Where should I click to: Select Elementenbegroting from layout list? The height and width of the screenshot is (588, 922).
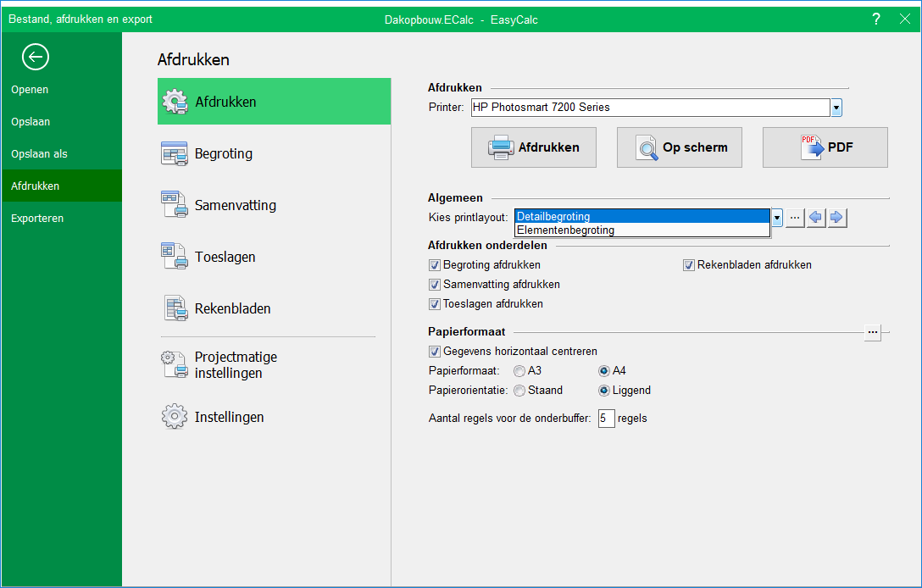click(566, 230)
